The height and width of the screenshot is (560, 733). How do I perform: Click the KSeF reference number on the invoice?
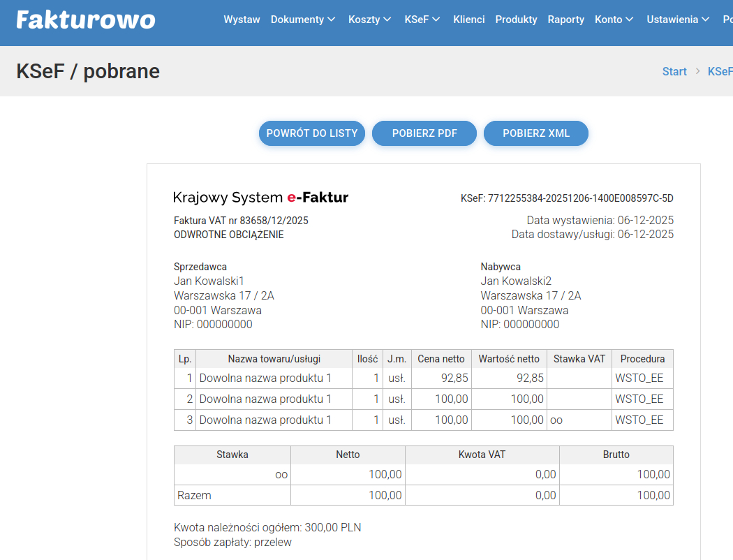coord(567,198)
